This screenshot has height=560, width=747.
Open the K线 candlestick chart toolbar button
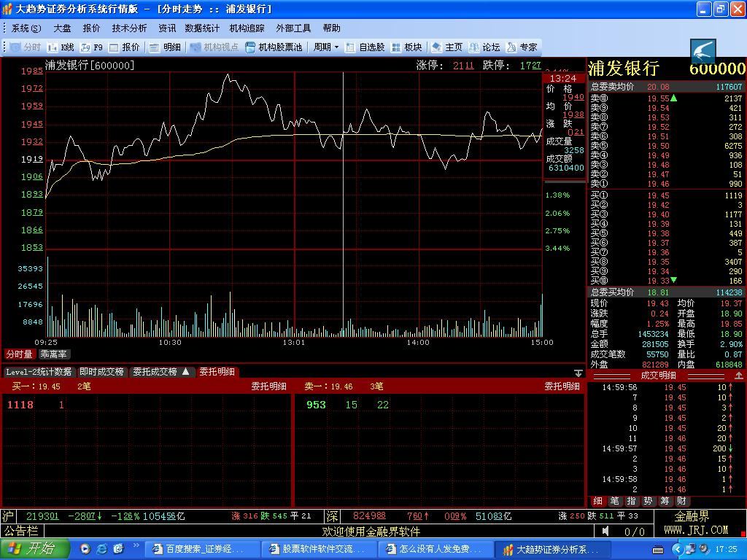61,47
